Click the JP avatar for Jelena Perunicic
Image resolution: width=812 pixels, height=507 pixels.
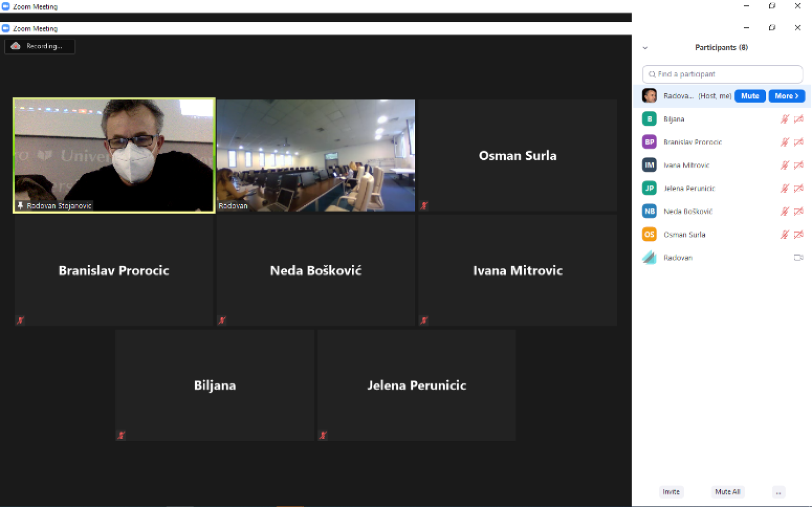[x=649, y=188]
